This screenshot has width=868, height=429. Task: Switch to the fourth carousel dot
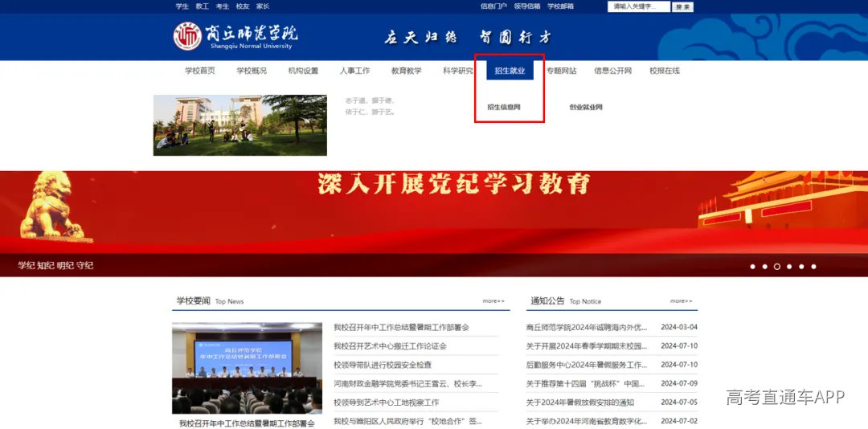click(x=789, y=267)
